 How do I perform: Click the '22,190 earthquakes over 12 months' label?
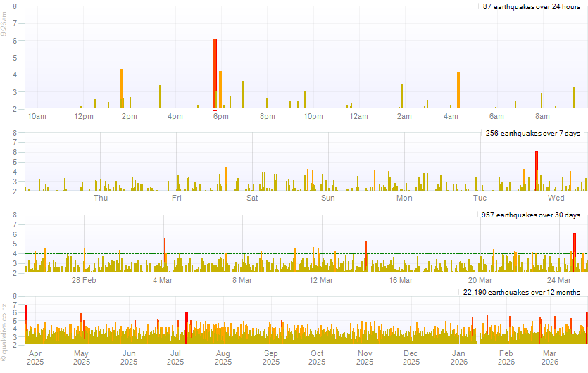[521, 291]
